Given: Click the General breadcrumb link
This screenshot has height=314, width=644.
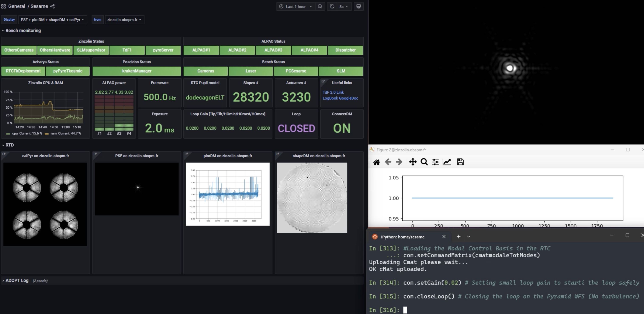Looking at the screenshot, I should 17,6.
